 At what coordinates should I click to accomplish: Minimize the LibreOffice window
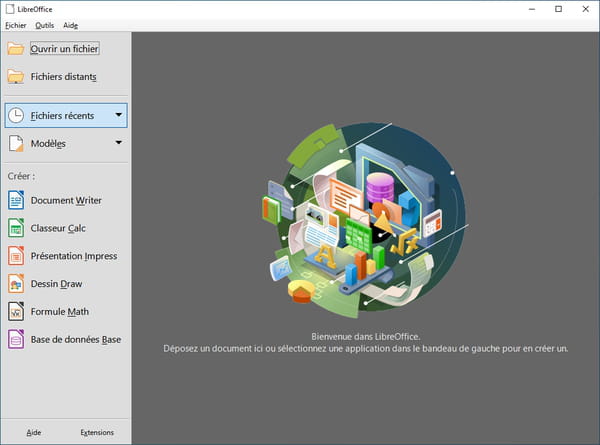click(x=532, y=9)
